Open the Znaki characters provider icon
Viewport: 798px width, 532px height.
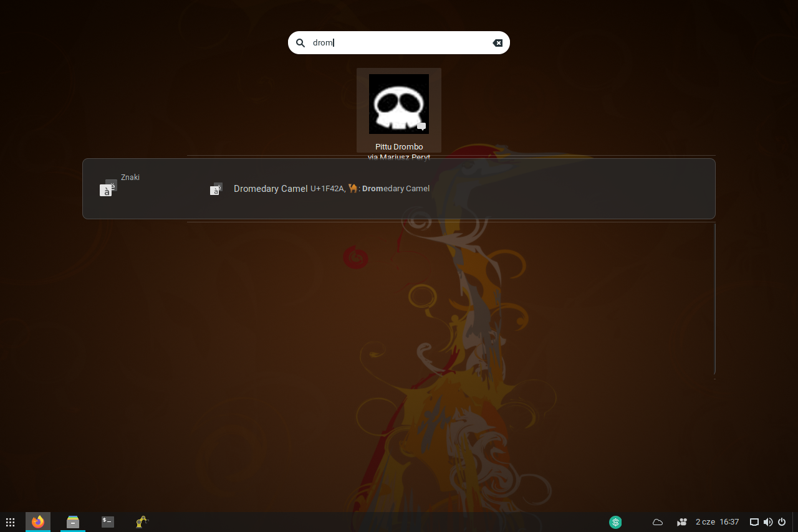click(x=108, y=188)
